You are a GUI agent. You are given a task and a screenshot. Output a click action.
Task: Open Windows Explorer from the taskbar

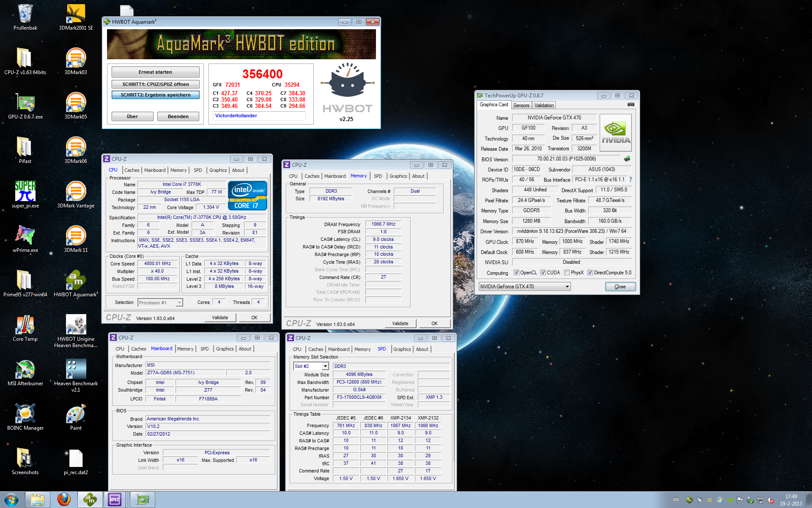38,500
